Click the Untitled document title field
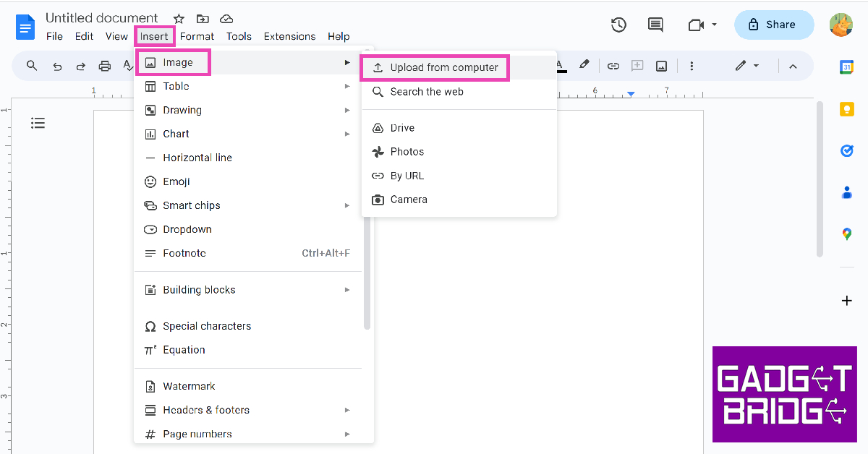This screenshot has height=454, width=868. tap(102, 18)
